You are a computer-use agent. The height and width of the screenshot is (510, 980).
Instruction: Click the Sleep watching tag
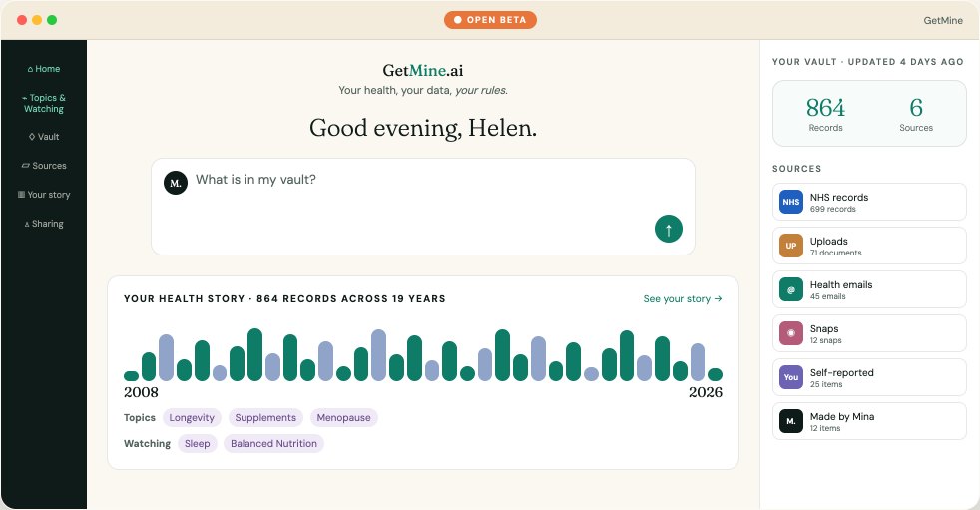197,444
